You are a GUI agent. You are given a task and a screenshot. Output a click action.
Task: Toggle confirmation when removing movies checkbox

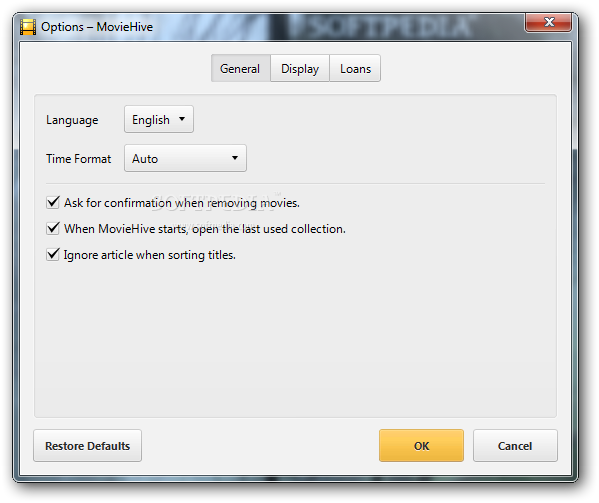(x=53, y=202)
